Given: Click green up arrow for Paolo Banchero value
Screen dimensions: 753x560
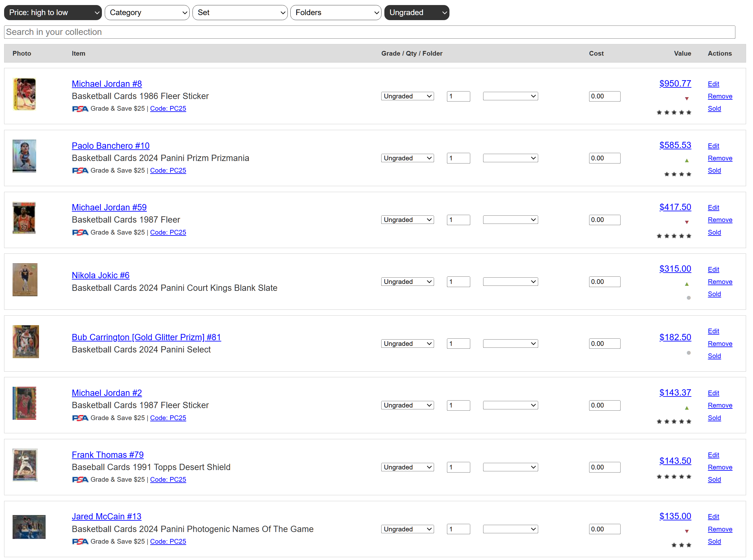Looking at the screenshot, I should pyautogui.click(x=687, y=161).
